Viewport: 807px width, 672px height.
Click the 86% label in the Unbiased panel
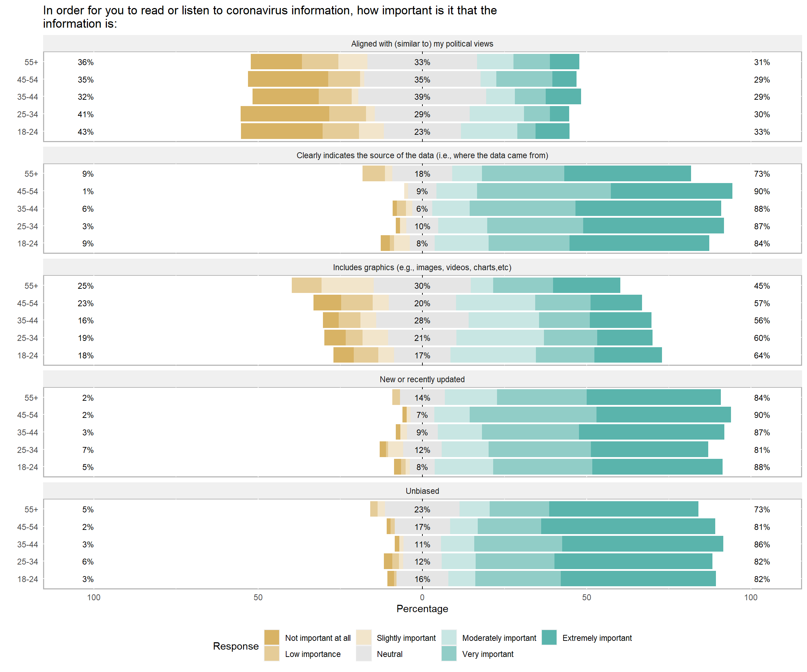tap(761, 544)
